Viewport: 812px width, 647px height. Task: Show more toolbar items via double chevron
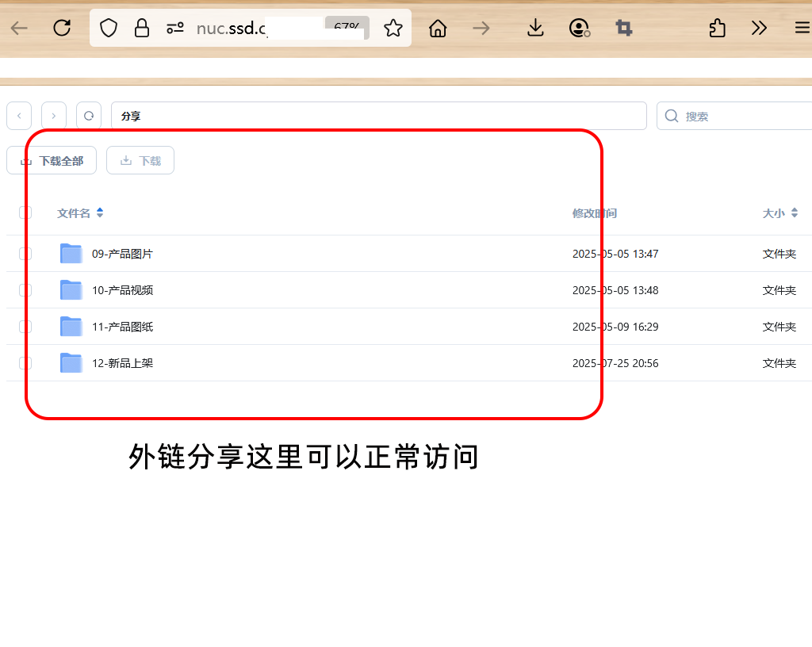(759, 28)
